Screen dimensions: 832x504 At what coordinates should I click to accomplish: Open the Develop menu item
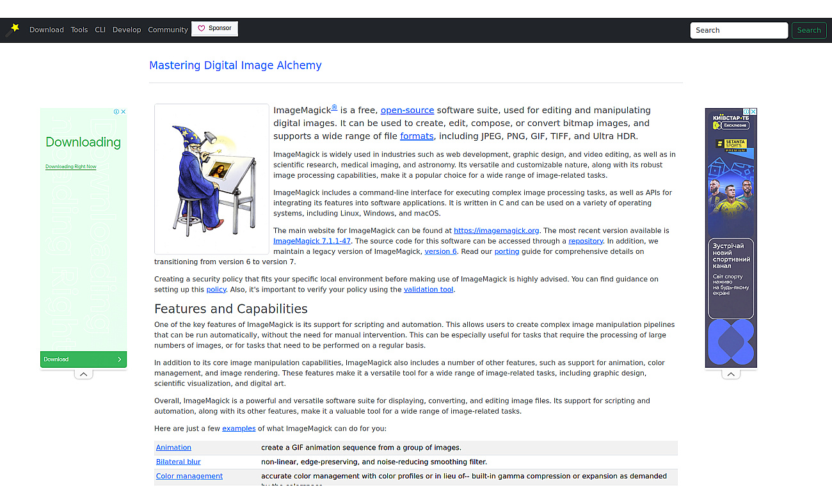[127, 30]
